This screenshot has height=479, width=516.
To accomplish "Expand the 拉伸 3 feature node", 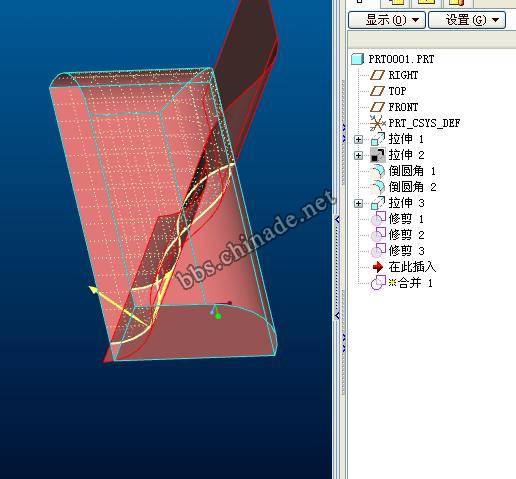I will coord(358,203).
